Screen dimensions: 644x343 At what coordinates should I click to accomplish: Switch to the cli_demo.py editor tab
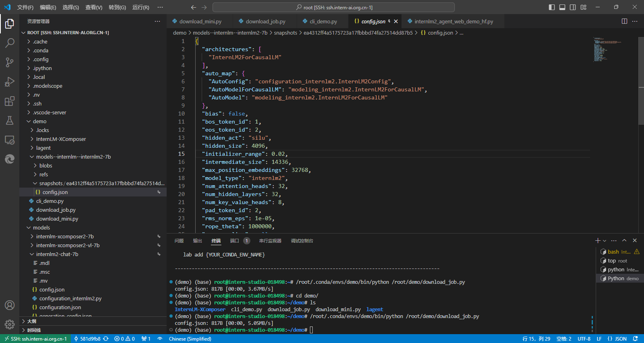coord(323,21)
